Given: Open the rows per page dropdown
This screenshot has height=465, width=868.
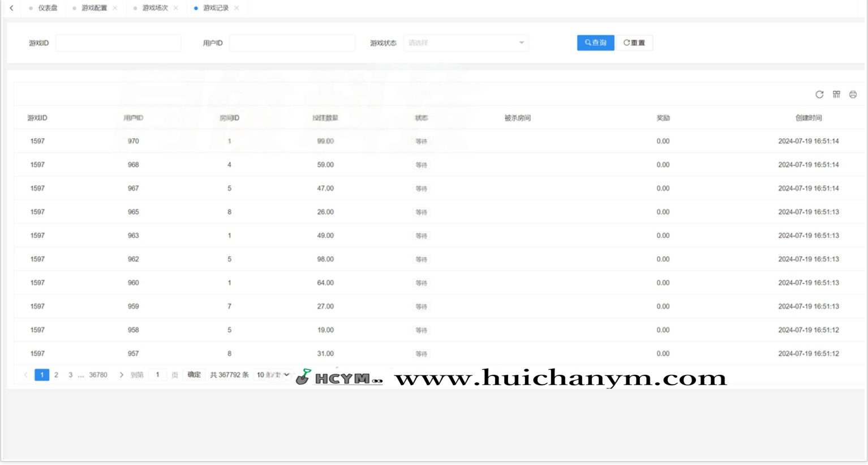Looking at the screenshot, I should (273, 375).
